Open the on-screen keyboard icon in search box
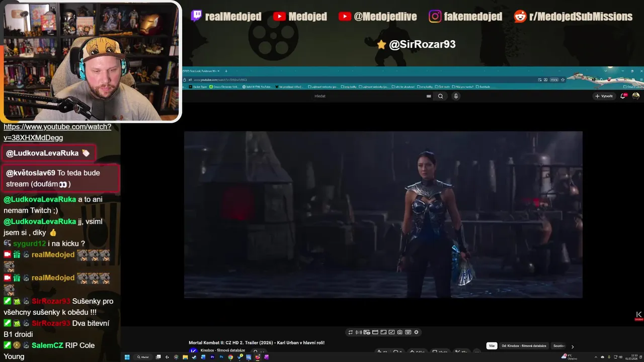 [x=429, y=96]
